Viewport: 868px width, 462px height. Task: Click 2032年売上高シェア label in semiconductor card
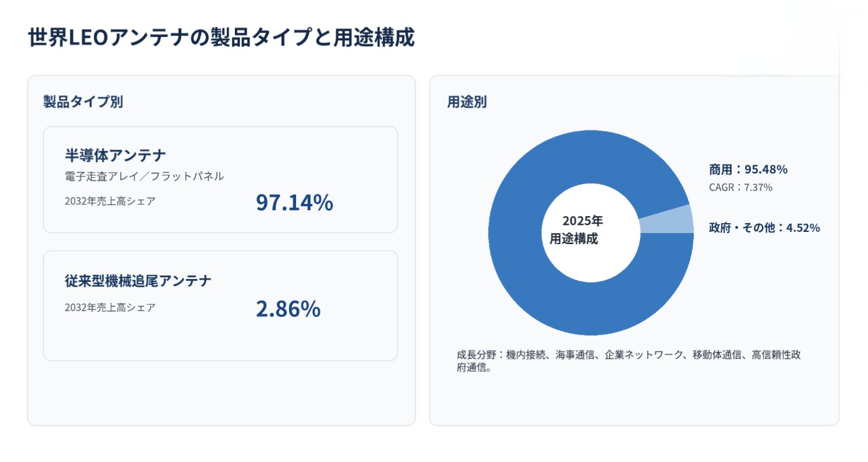click(110, 202)
